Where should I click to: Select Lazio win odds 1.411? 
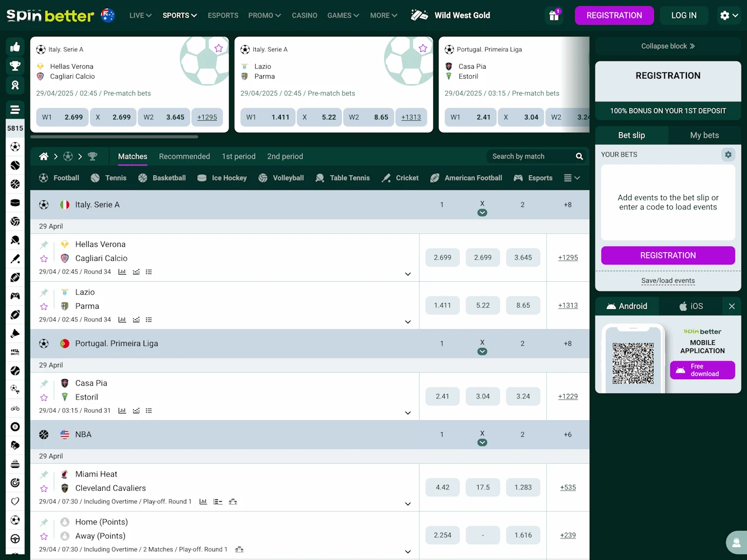pyautogui.click(x=442, y=305)
